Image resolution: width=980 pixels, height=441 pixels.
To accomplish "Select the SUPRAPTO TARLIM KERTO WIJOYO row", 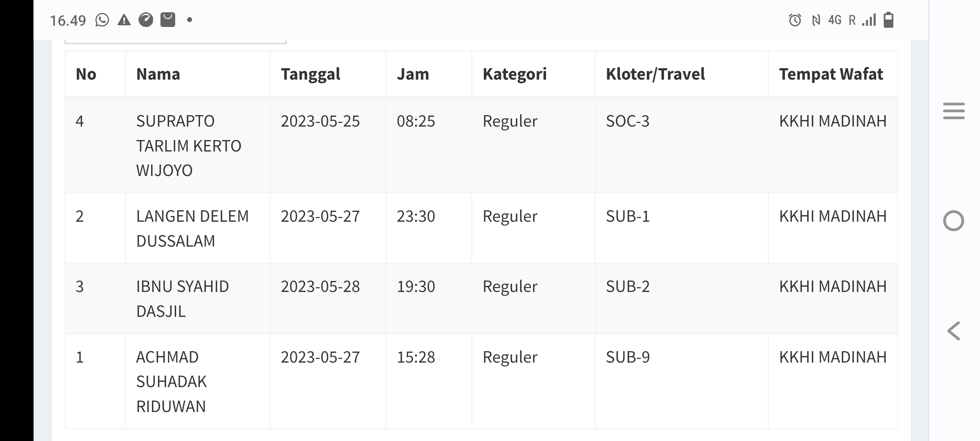I will point(481,145).
